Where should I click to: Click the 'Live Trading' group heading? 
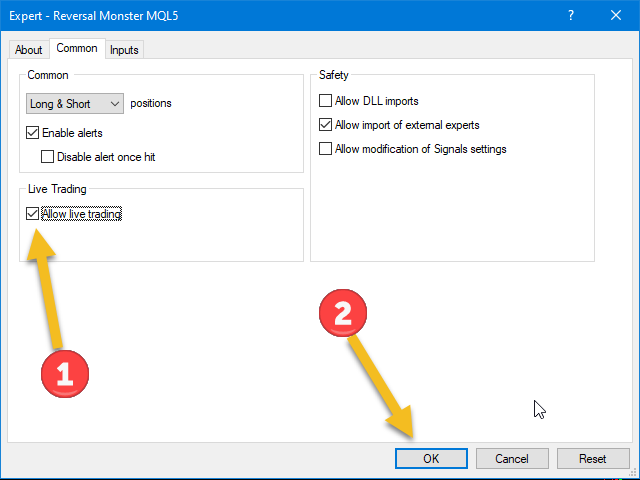[57, 189]
